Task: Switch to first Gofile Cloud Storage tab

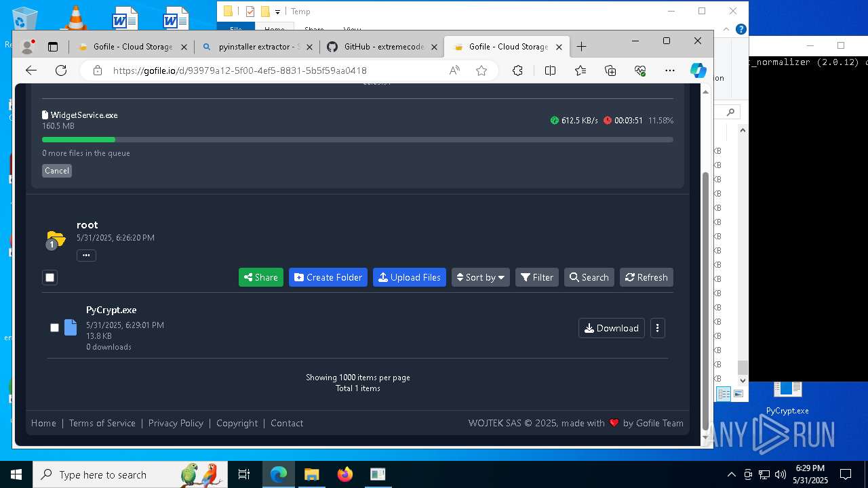Action: click(132, 47)
